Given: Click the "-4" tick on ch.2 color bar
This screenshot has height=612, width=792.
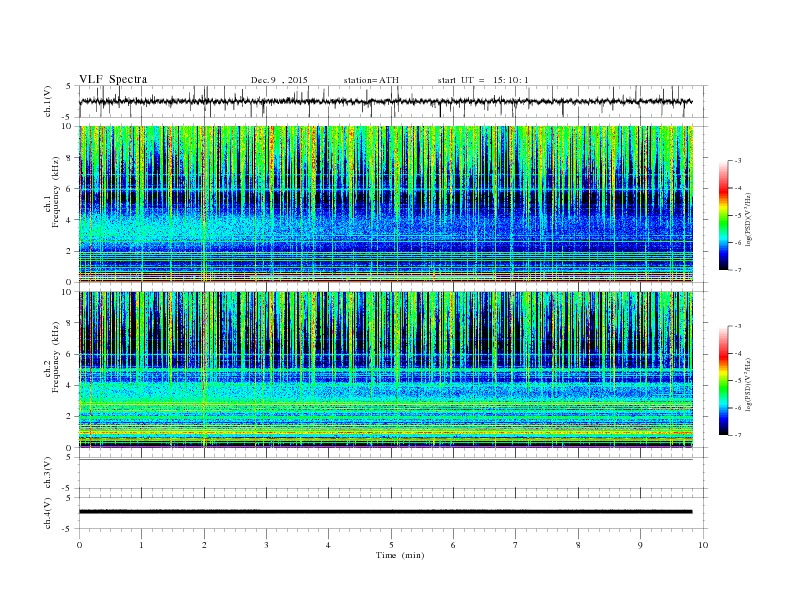Looking at the screenshot, I should pyautogui.click(x=738, y=353).
